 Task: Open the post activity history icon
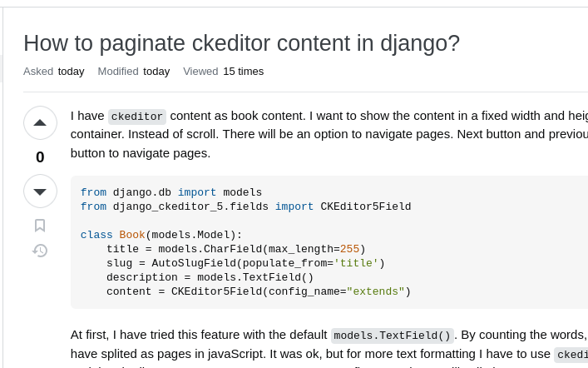[40, 251]
